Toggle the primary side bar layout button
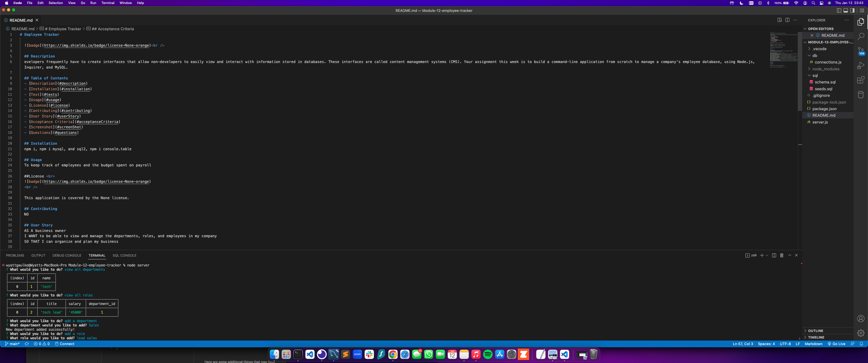 839,10
